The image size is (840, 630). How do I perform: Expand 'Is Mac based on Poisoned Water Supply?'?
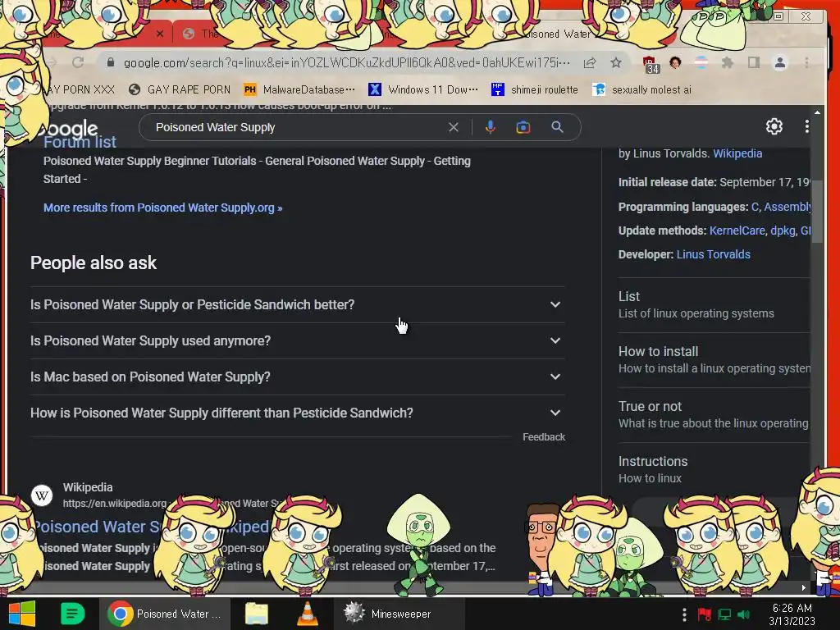297,377
